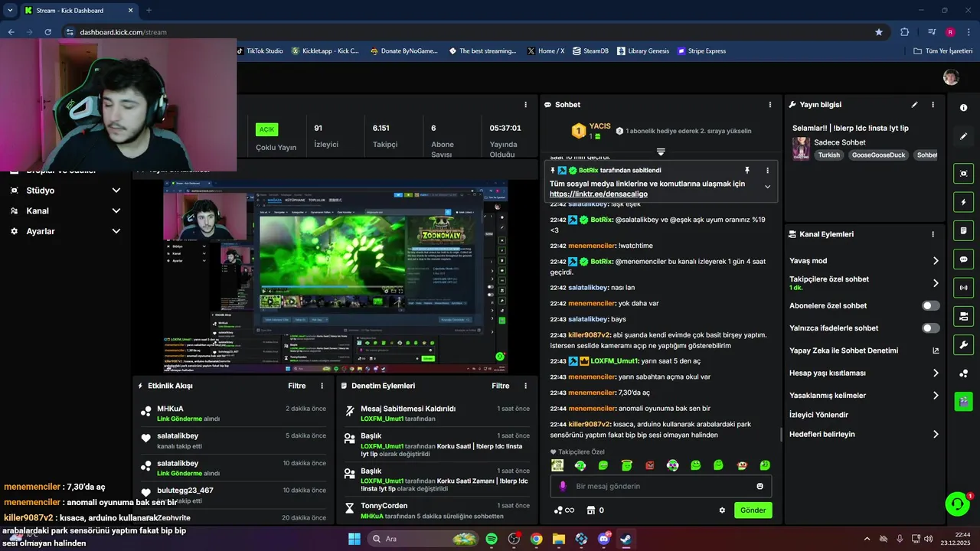This screenshot has width=980, height=551.
Task: Bookmark this page with the star icon
Action: pyautogui.click(x=879, y=32)
